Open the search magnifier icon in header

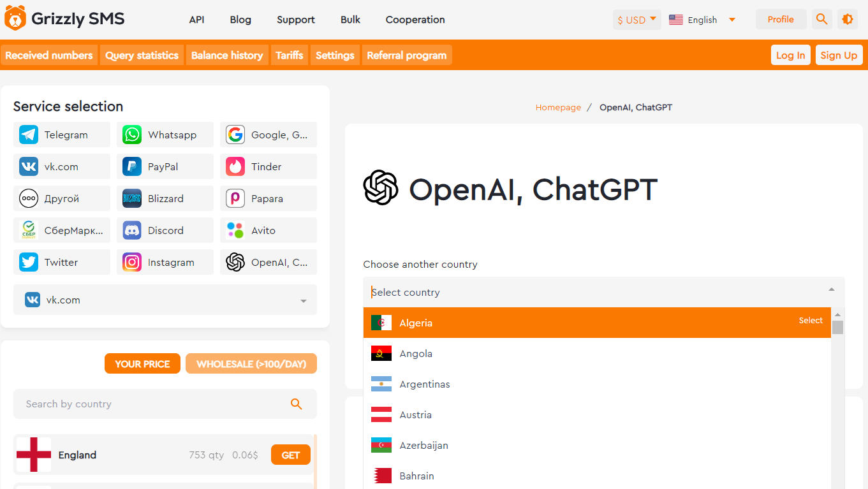822,19
